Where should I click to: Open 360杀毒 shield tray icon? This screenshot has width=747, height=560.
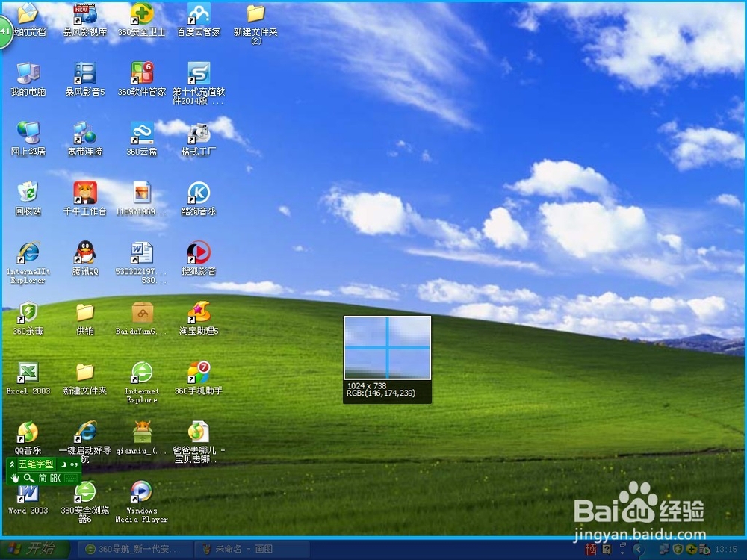(678, 550)
